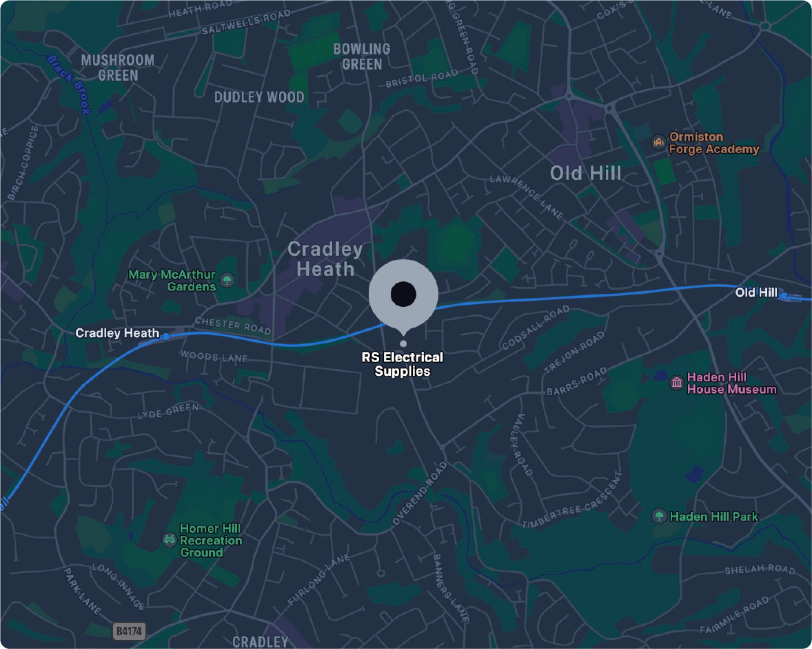Select the Dudley Wood area label
The width and height of the screenshot is (812, 649).
[259, 97]
